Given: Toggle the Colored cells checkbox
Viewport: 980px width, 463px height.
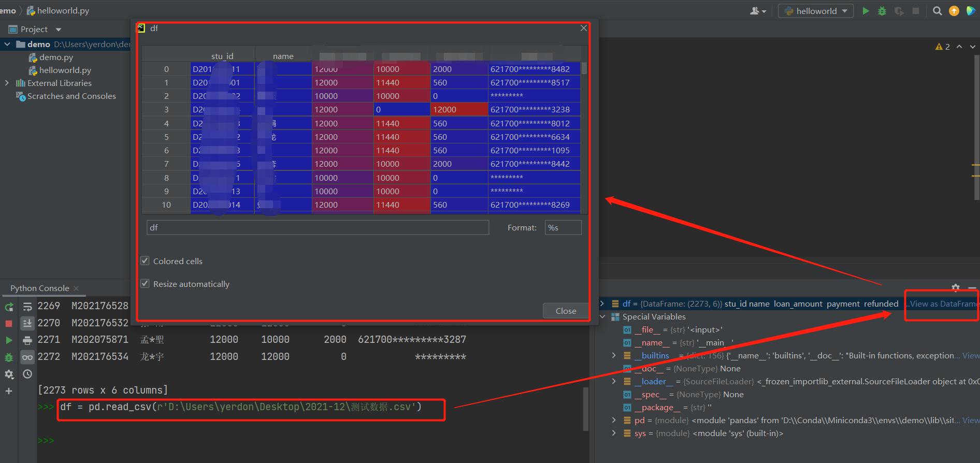Looking at the screenshot, I should (x=145, y=261).
